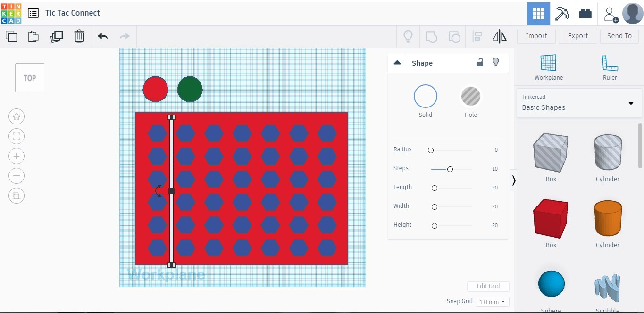The height and width of the screenshot is (313, 644).
Task: Toggle shape visibility lightbulb in Shape panel
Action: 495,62
